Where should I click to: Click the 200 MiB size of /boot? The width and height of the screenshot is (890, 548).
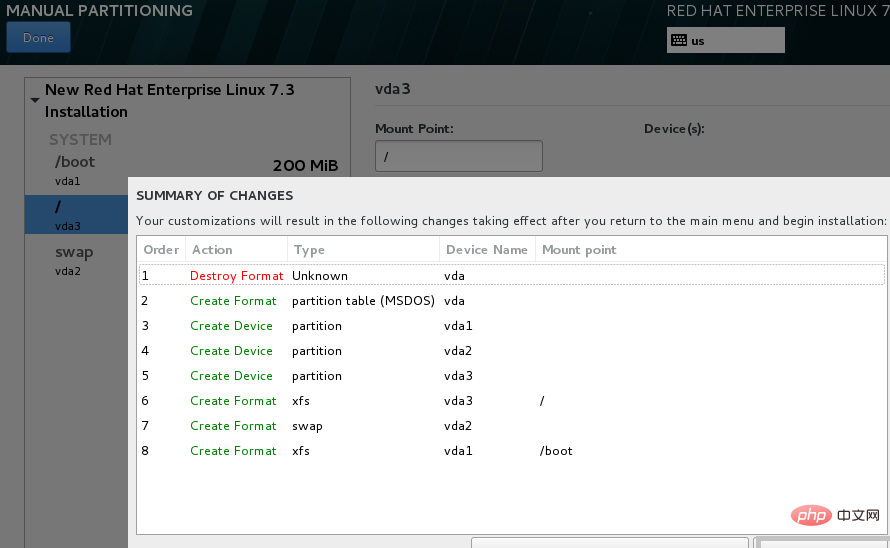point(305,166)
